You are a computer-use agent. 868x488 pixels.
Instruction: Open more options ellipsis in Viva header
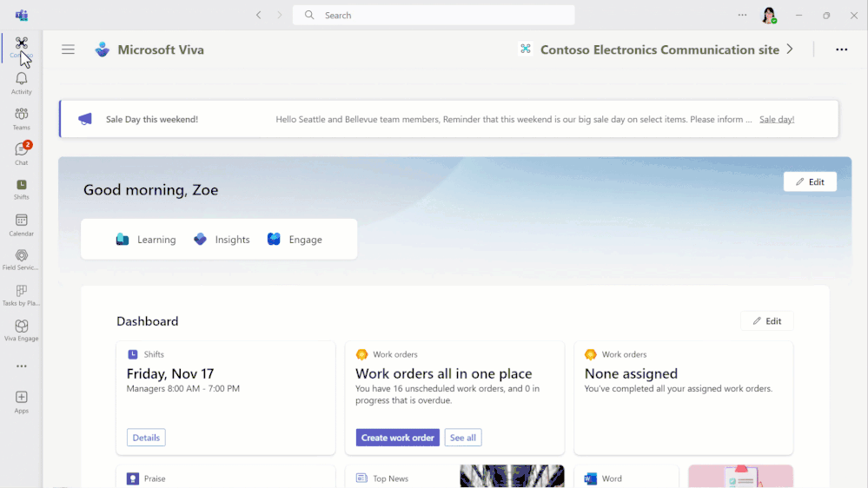[x=841, y=49]
